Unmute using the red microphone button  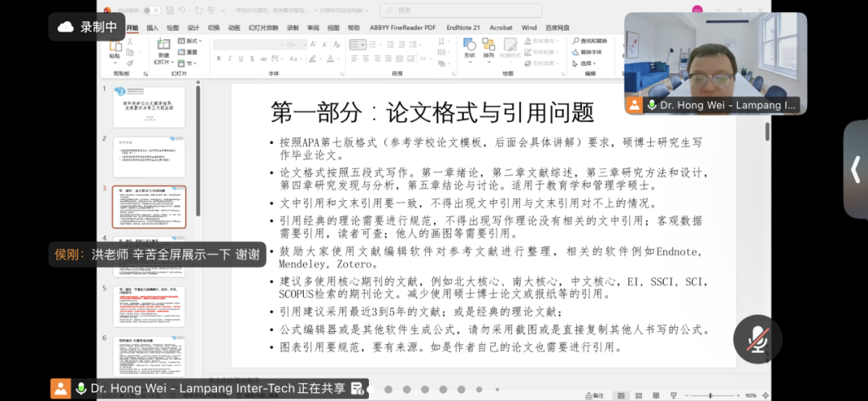(757, 339)
